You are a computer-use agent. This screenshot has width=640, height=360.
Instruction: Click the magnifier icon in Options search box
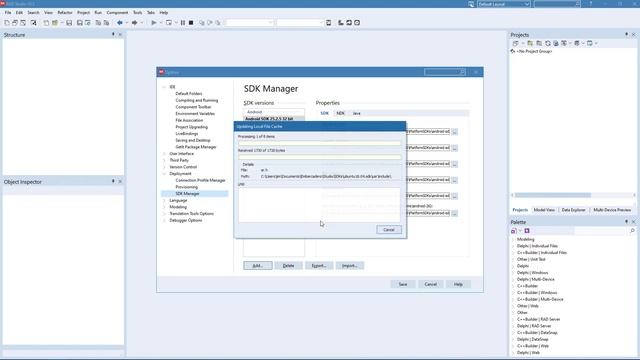click(462, 72)
